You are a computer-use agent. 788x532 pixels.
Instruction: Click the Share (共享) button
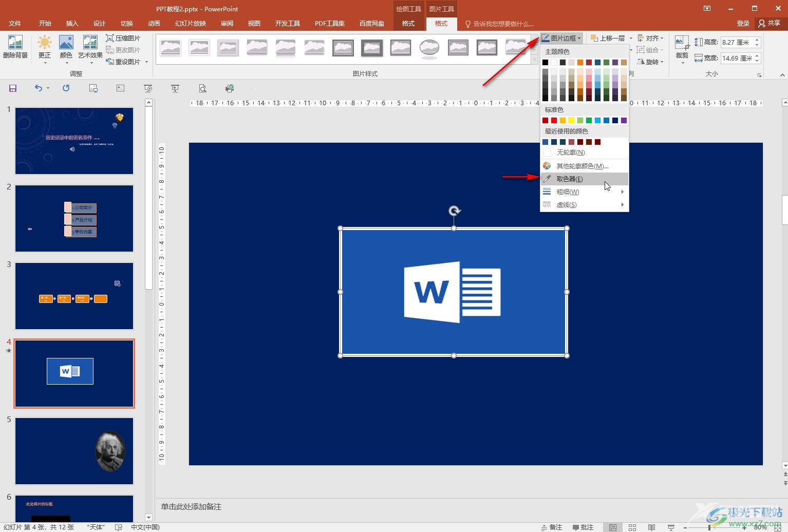click(770, 23)
